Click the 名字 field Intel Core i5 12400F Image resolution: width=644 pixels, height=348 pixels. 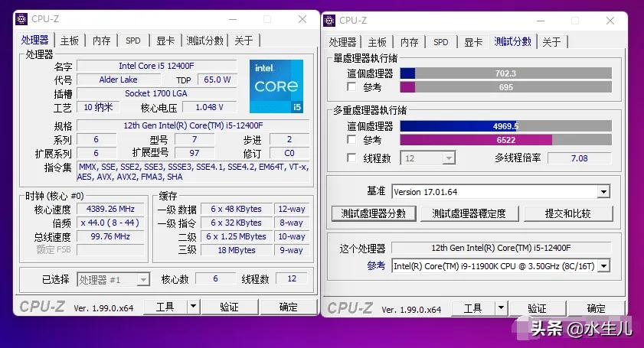click(x=157, y=66)
